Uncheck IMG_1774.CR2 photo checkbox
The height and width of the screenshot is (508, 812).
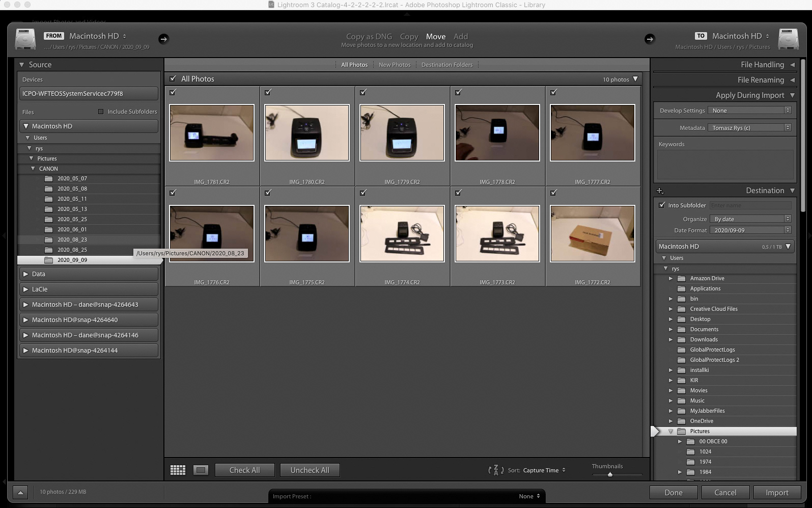click(363, 193)
